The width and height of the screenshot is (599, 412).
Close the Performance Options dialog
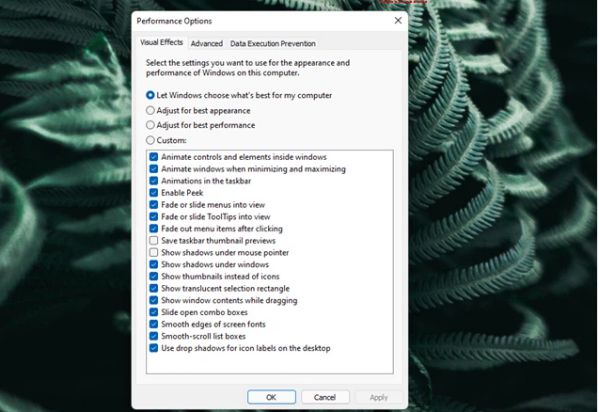[x=398, y=21]
